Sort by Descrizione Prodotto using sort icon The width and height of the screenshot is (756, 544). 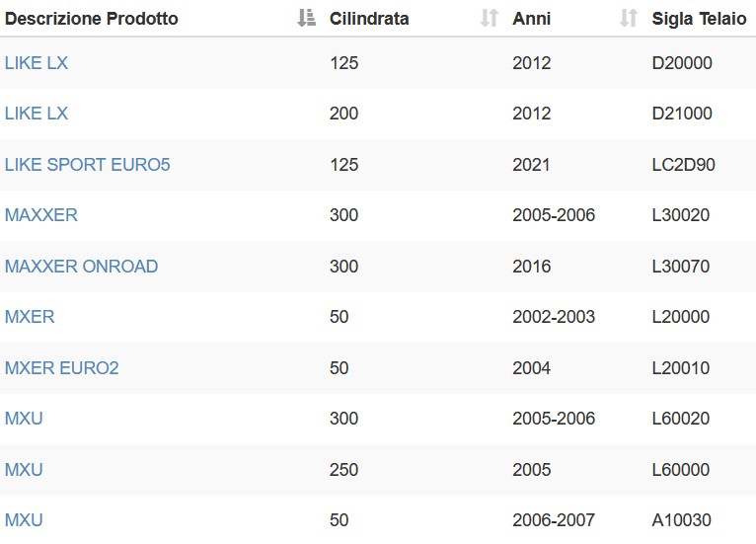(306, 19)
